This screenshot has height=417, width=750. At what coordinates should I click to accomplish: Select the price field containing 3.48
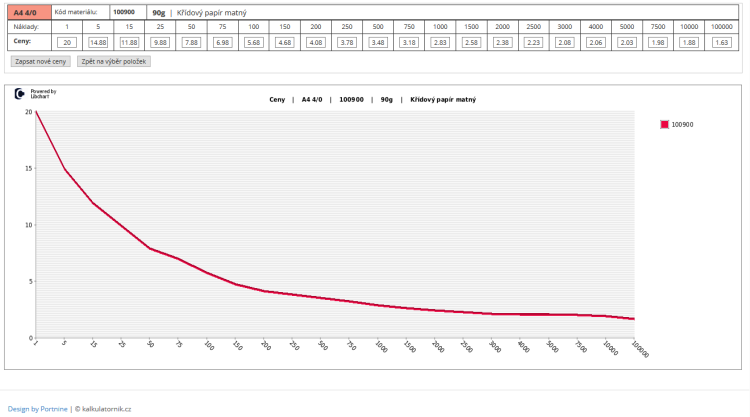click(378, 43)
